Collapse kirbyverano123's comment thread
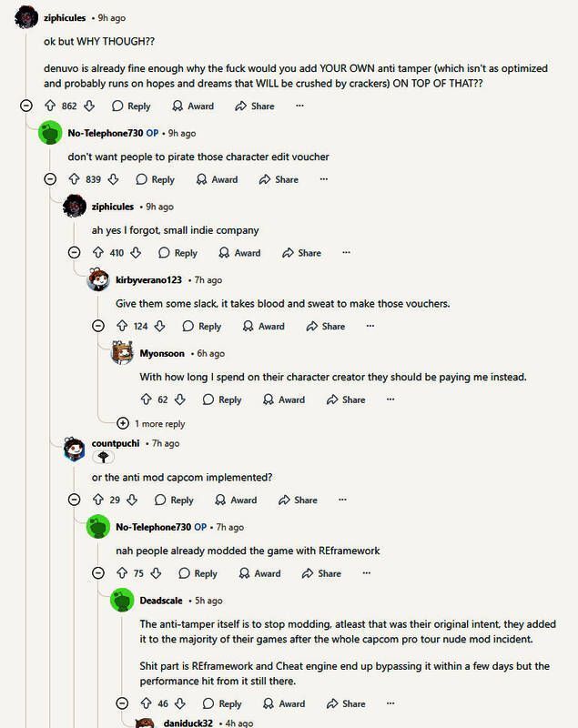 point(98,327)
